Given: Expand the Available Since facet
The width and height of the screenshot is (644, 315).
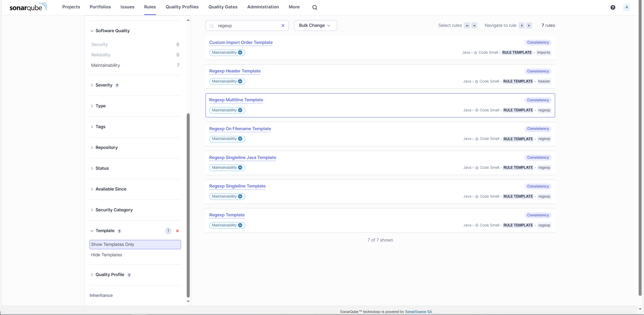Looking at the screenshot, I should 109,189.
